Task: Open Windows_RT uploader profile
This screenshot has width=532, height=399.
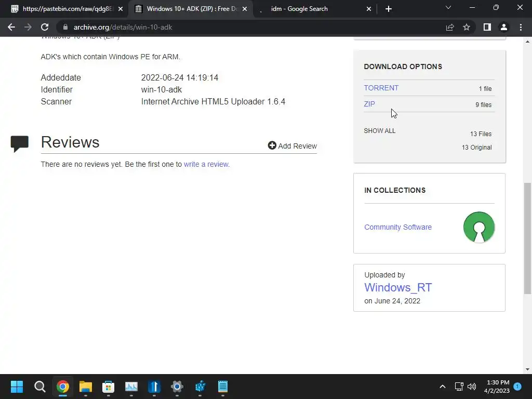Action: 397,287
